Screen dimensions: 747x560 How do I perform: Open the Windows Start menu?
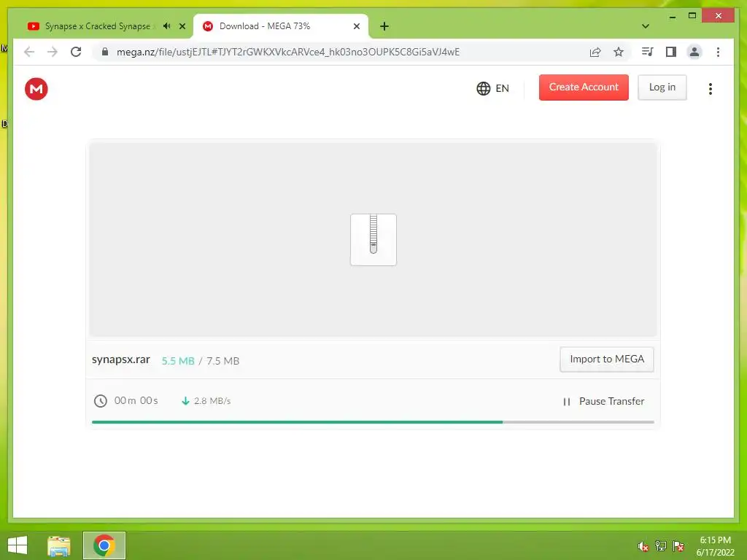(x=18, y=545)
